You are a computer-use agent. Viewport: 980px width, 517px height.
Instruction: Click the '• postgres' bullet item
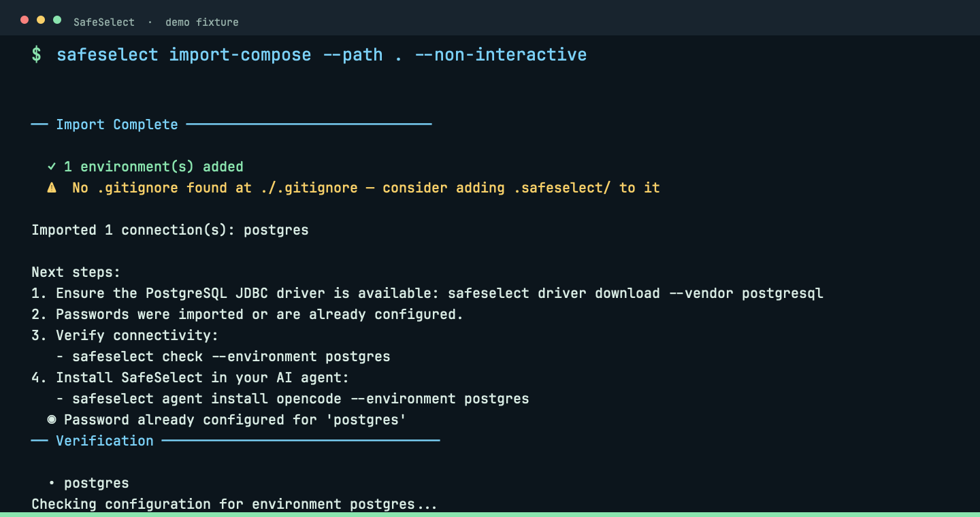point(88,483)
